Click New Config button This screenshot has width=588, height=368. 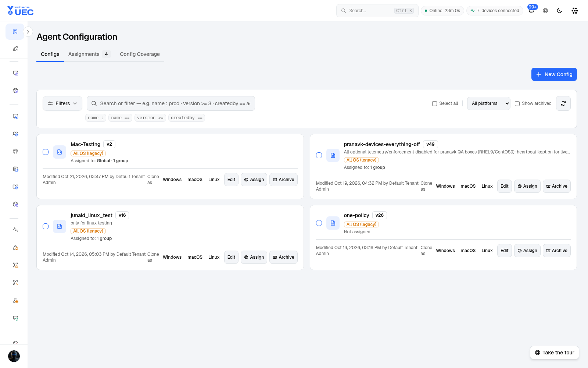tap(554, 74)
